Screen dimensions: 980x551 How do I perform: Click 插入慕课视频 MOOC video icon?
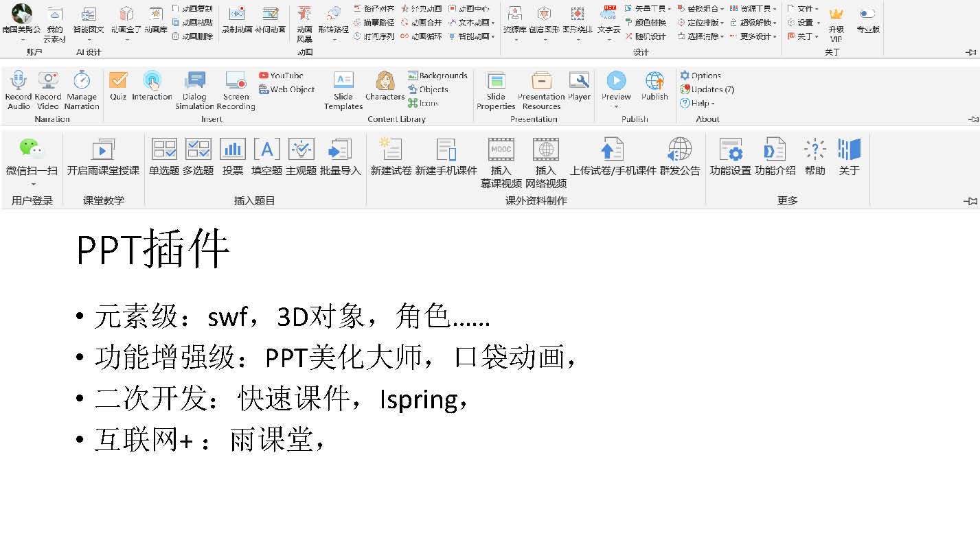pos(501,150)
